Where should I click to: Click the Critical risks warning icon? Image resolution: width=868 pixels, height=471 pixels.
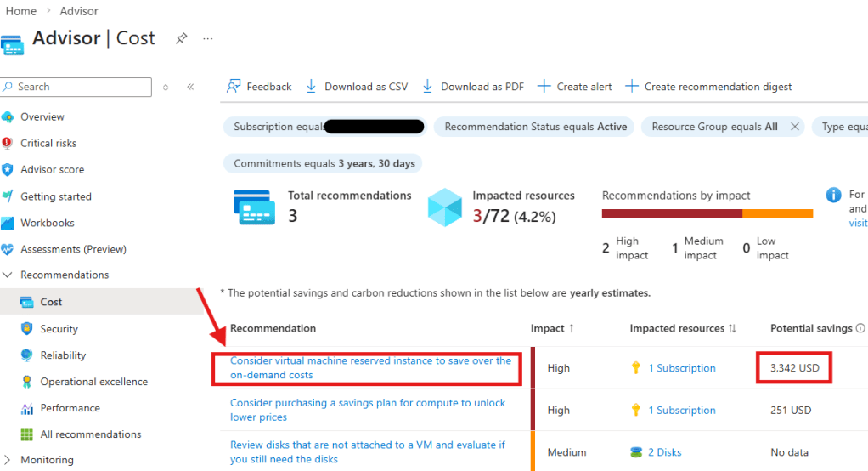(8, 143)
